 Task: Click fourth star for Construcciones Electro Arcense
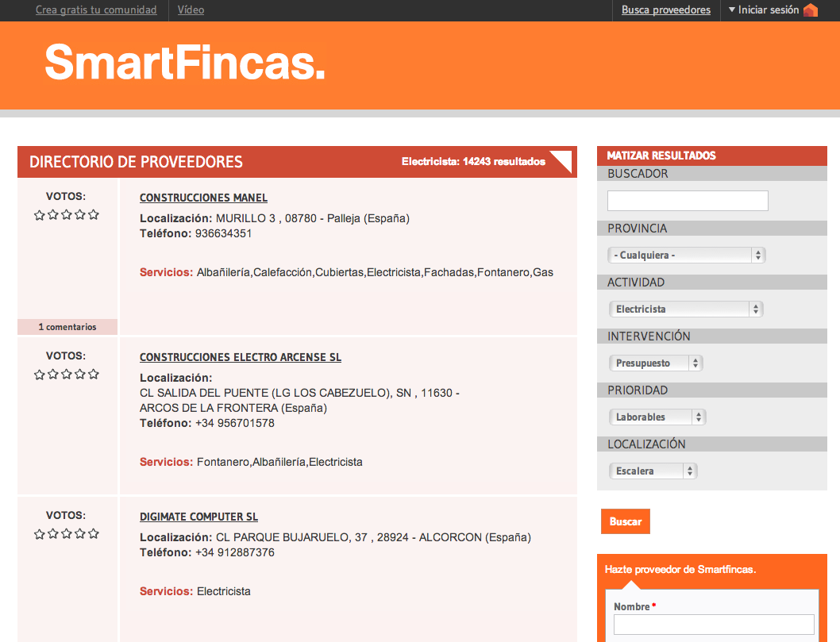point(80,375)
